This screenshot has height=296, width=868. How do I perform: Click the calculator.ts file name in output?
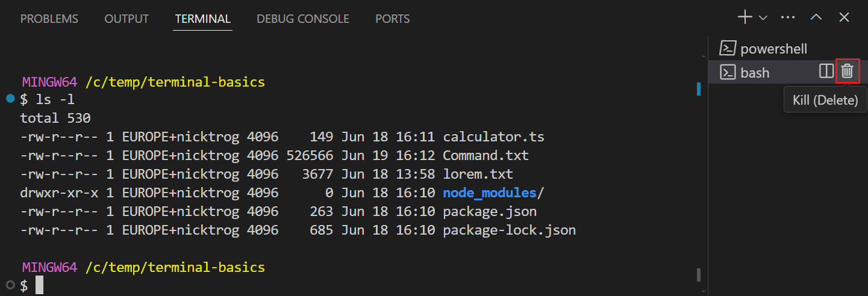pyautogui.click(x=493, y=137)
